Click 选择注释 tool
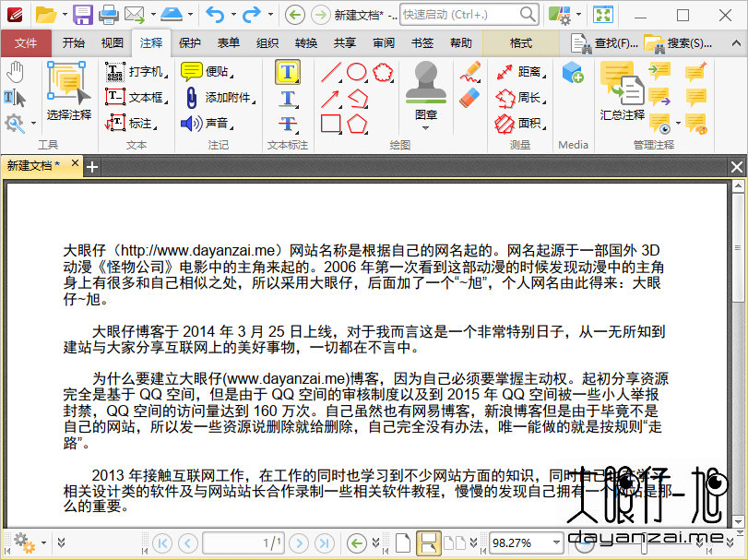Screen dimensions: 748x560 click(x=68, y=89)
